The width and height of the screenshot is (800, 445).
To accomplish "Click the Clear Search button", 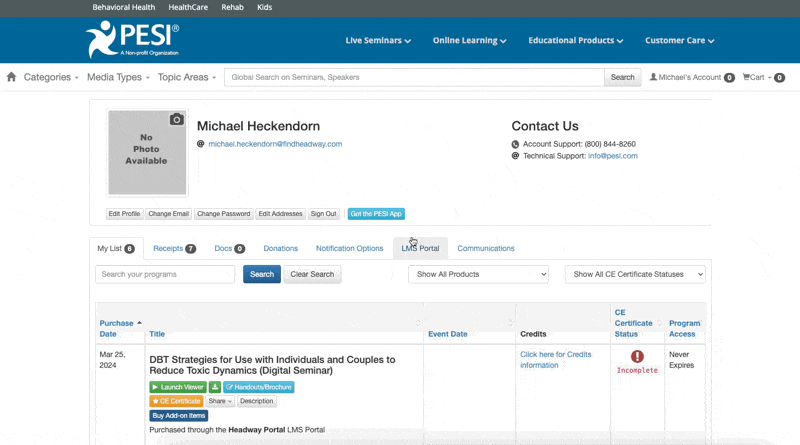I will (312, 274).
